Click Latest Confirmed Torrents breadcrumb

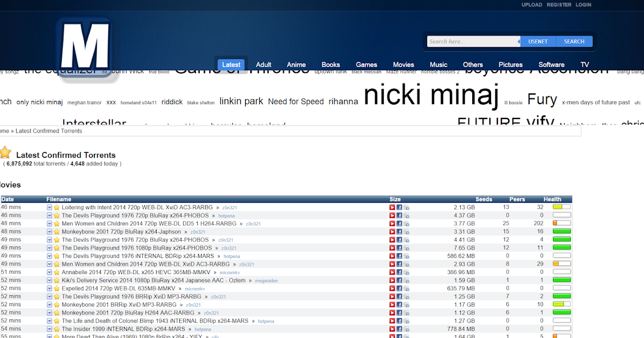[x=49, y=131]
